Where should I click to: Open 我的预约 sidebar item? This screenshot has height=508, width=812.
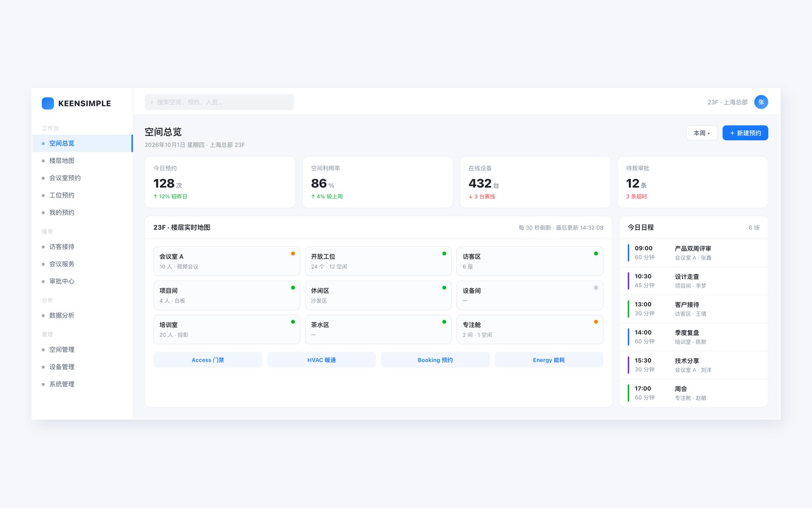(x=82, y=212)
